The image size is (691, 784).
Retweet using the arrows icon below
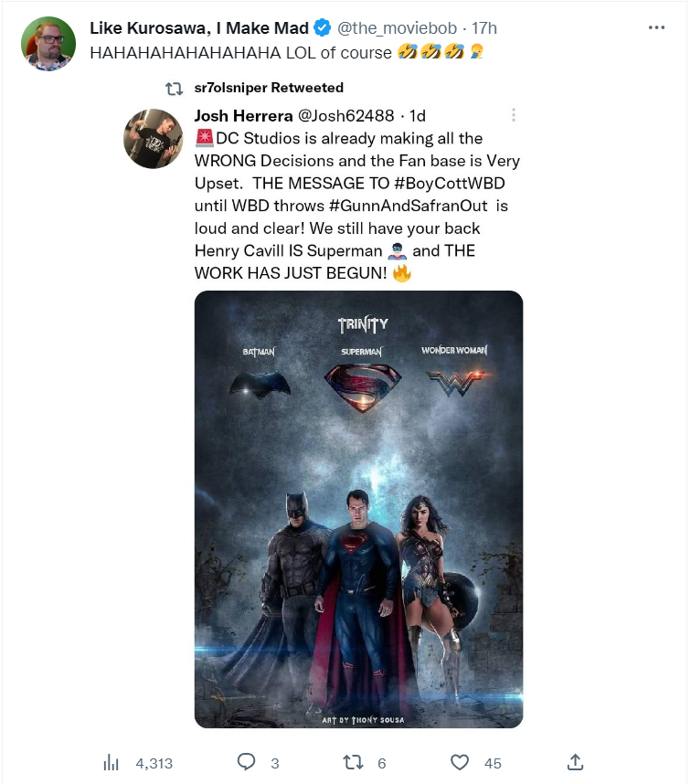(x=354, y=762)
